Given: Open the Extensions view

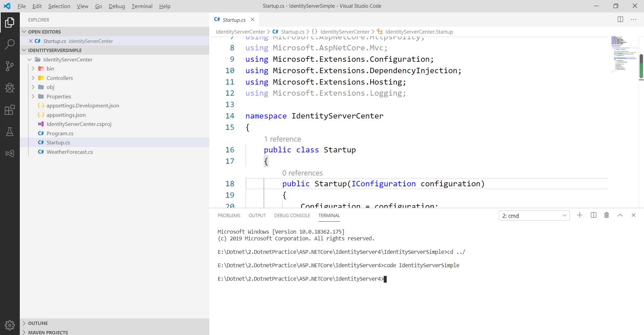Looking at the screenshot, I should tap(10, 110).
